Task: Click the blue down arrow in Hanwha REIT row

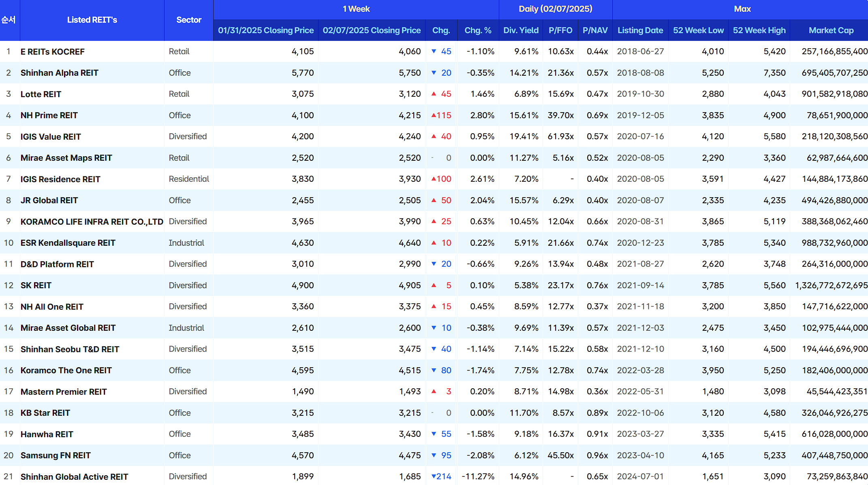Action: 434,434
